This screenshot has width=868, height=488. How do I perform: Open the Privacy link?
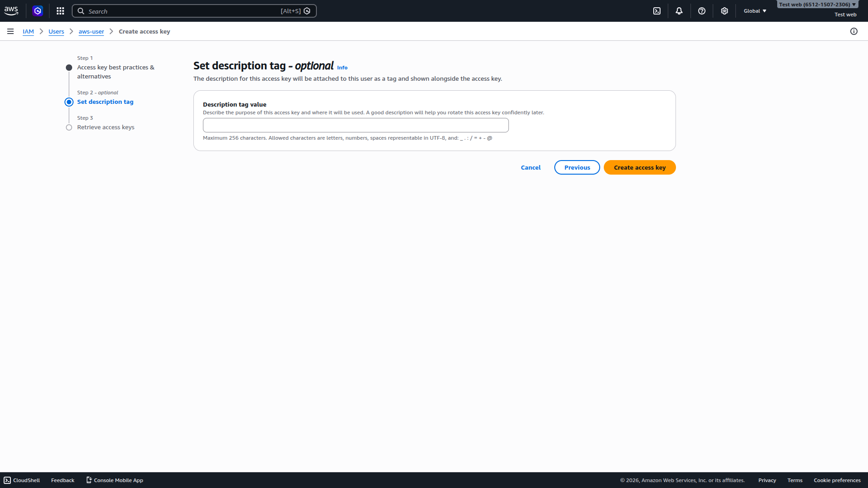point(767,480)
